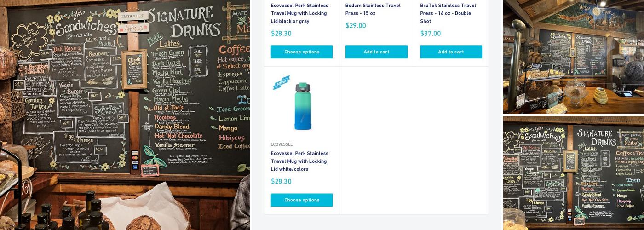Open the bottom-right chalkboard menu photo
Screen dimensions: 644x230
(574, 173)
